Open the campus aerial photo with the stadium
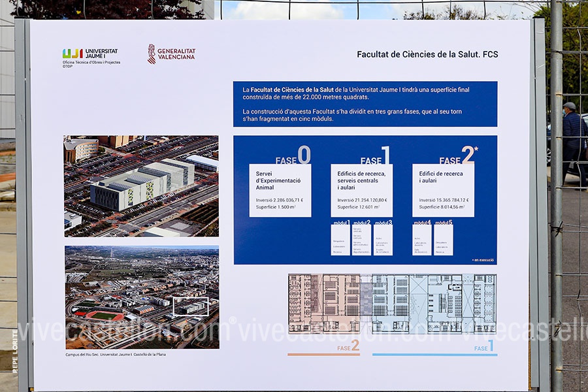588x392 pixels. click(x=142, y=297)
